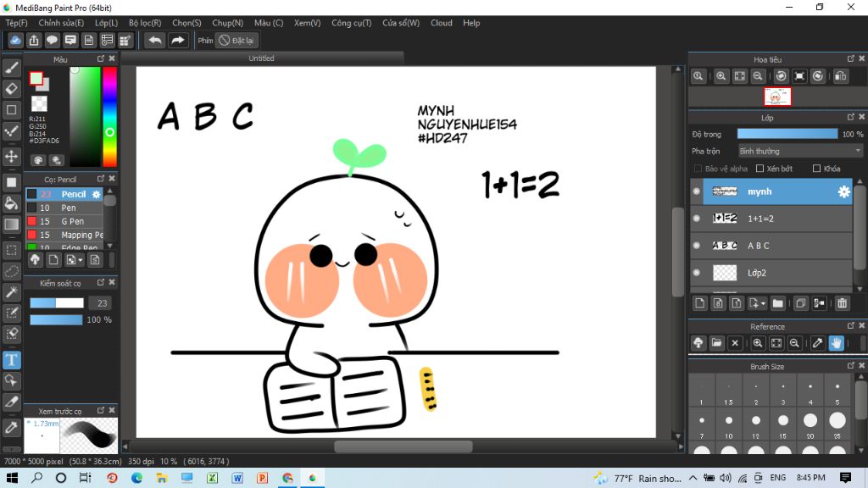Select the 1+1=2 layer

777,219
